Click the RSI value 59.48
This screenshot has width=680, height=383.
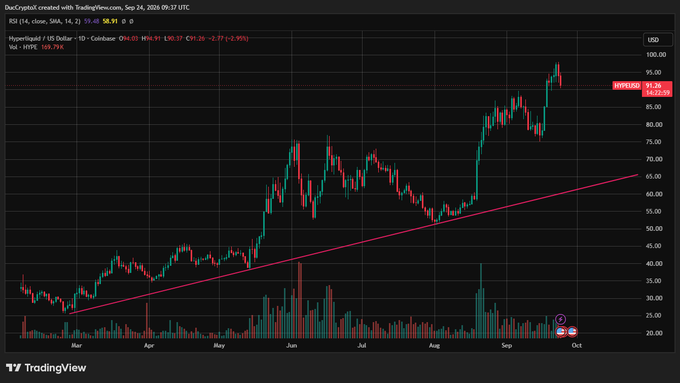pyautogui.click(x=92, y=21)
